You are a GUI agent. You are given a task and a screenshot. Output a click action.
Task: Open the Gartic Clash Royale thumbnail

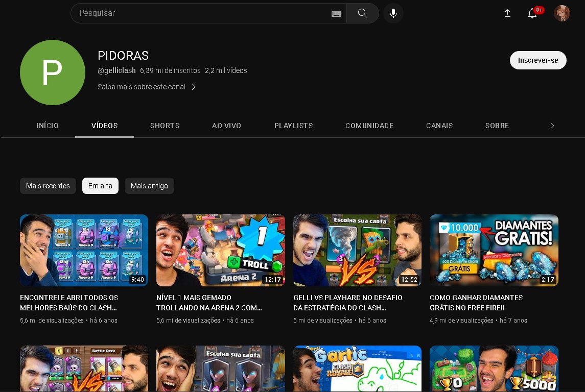click(358, 369)
